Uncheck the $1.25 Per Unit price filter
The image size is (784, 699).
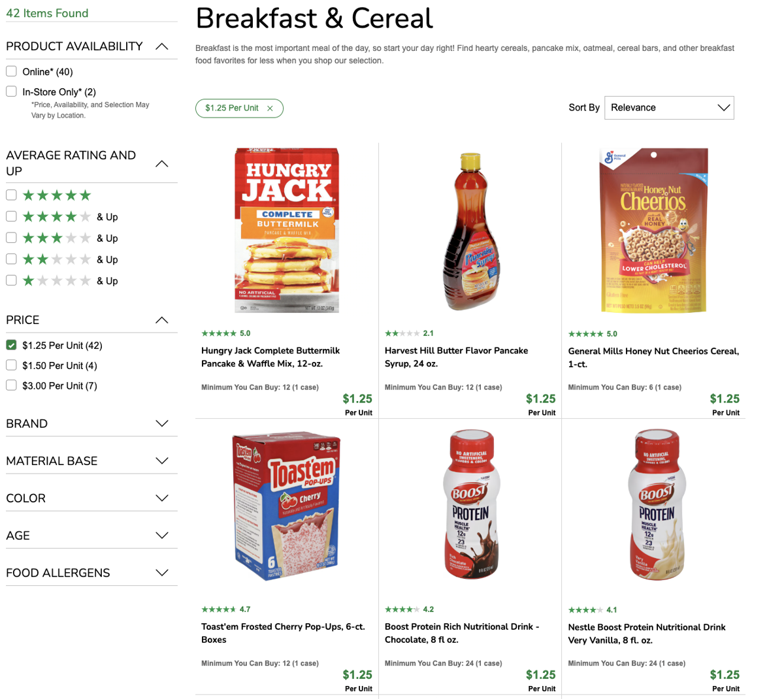(x=12, y=345)
